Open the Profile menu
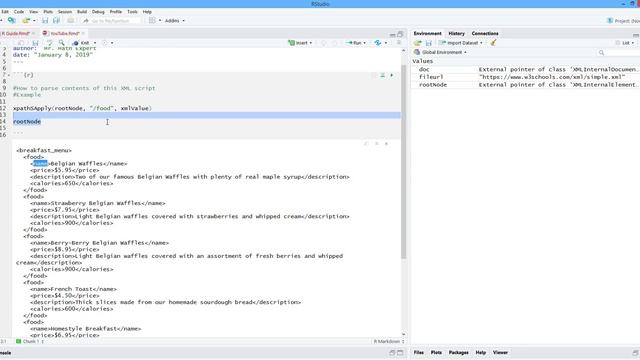Screen dimensions: 640x360 coord(116,12)
